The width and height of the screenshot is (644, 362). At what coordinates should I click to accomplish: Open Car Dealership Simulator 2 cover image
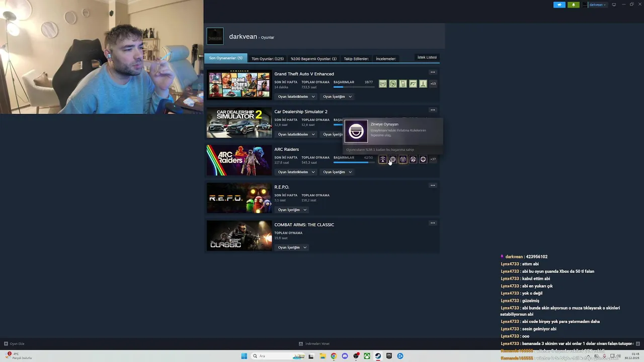point(239,123)
